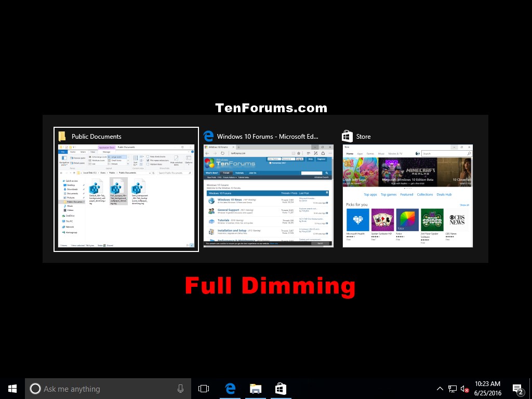Switch to the Store window thumbnail
The image size is (532, 399).
coord(407,196)
